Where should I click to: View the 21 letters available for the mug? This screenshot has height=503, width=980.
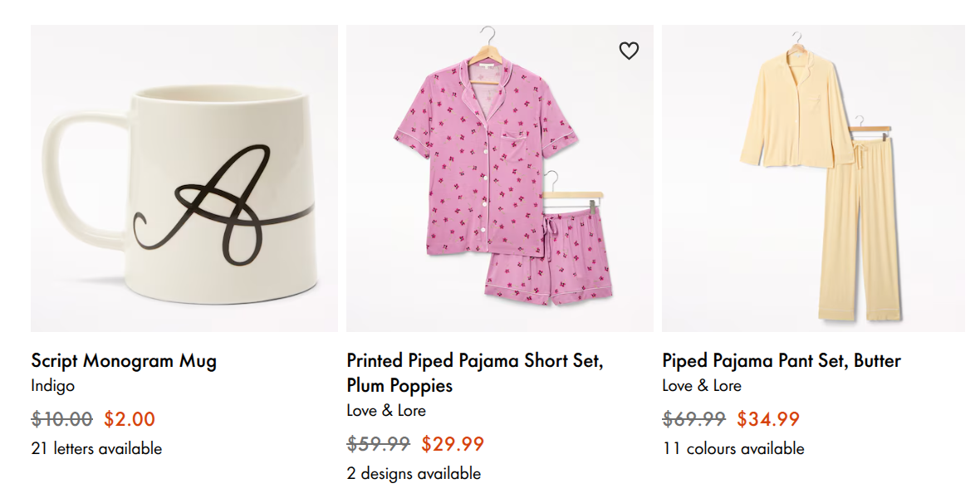[96, 448]
